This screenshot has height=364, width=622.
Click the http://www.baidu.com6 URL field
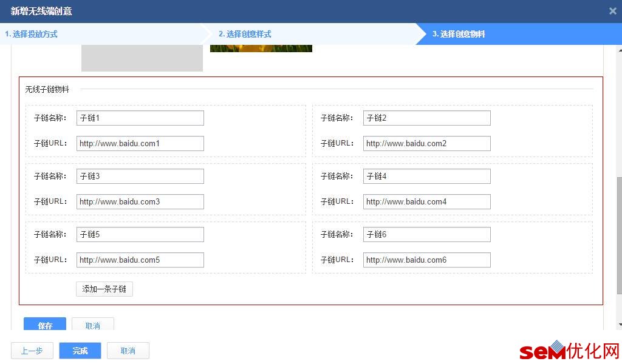coord(427,260)
